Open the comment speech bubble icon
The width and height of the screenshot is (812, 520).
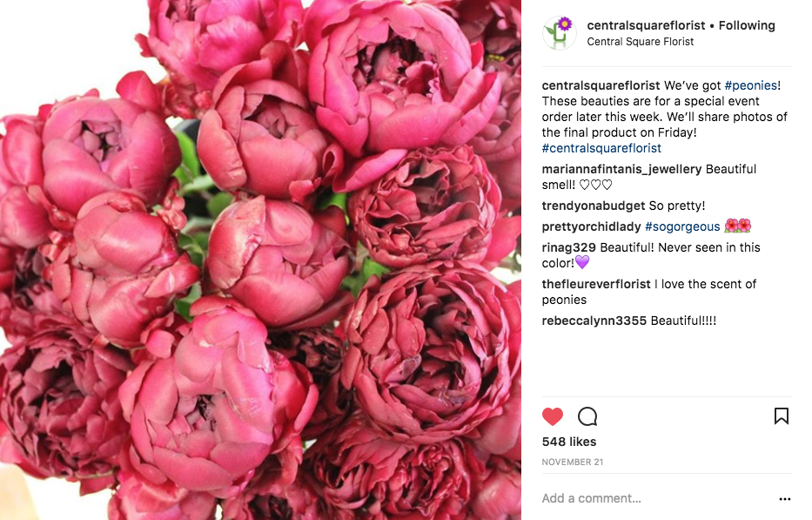pyautogui.click(x=587, y=416)
